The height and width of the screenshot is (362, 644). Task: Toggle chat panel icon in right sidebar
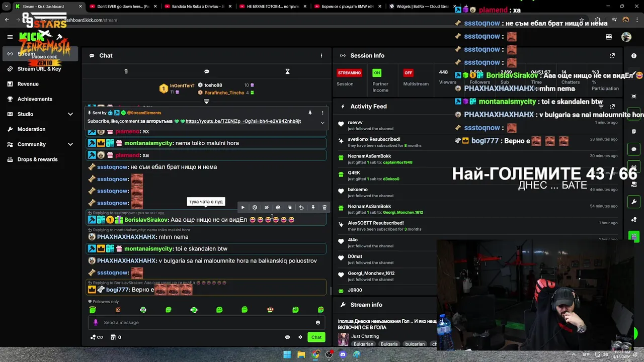tap(634, 149)
